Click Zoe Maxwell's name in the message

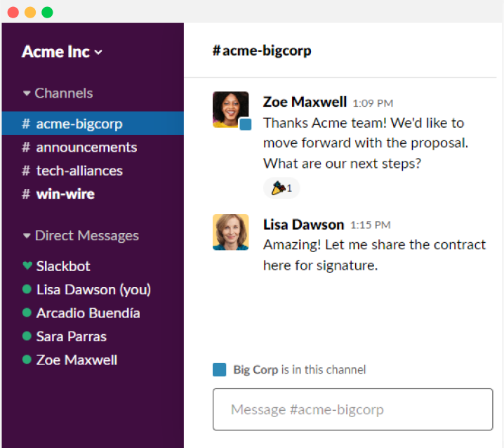pos(305,102)
